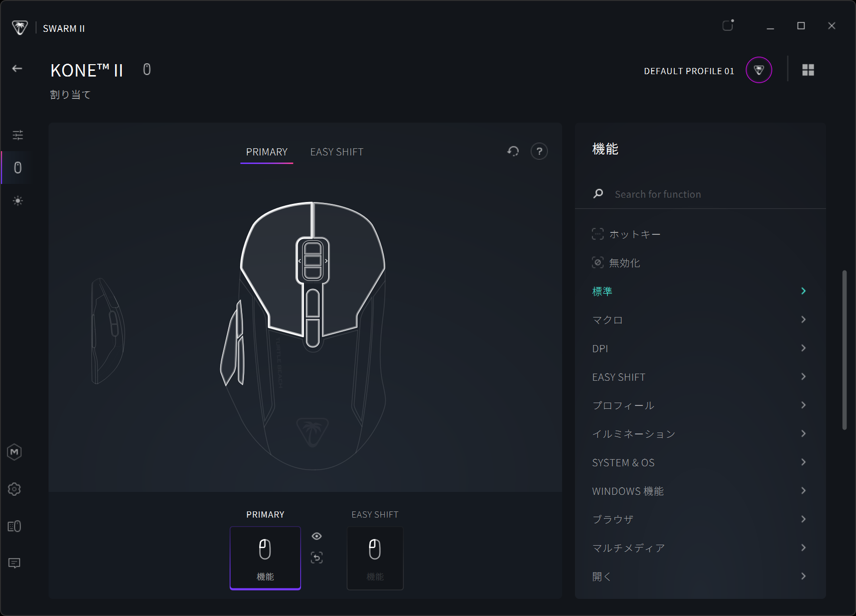Click the side-view mouse thumbnail
The image size is (856, 616).
108,331
